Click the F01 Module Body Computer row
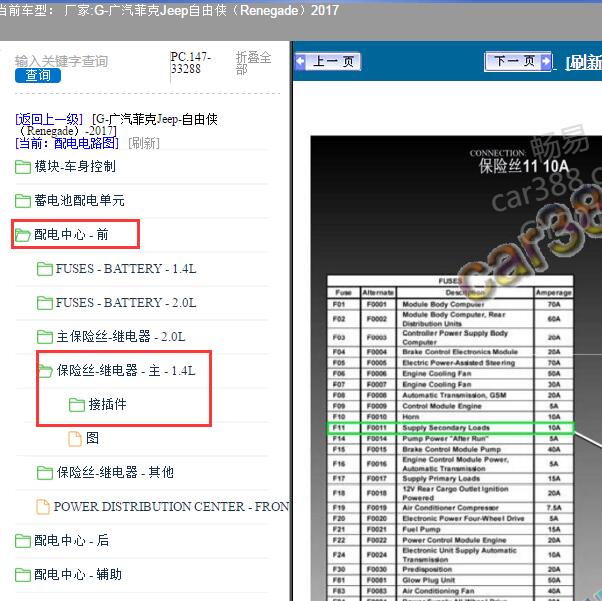The height and width of the screenshot is (601, 602). pyautogui.click(x=450, y=304)
